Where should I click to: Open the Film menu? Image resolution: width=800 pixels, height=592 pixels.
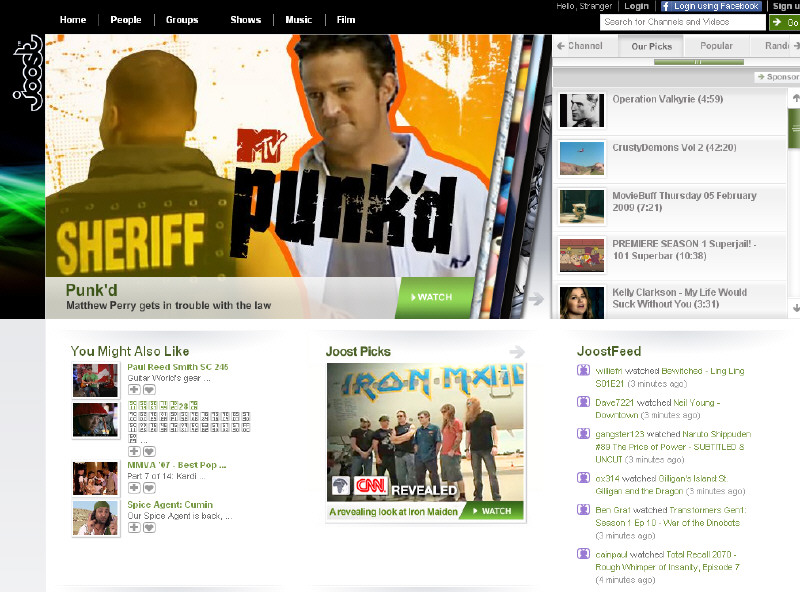[345, 20]
